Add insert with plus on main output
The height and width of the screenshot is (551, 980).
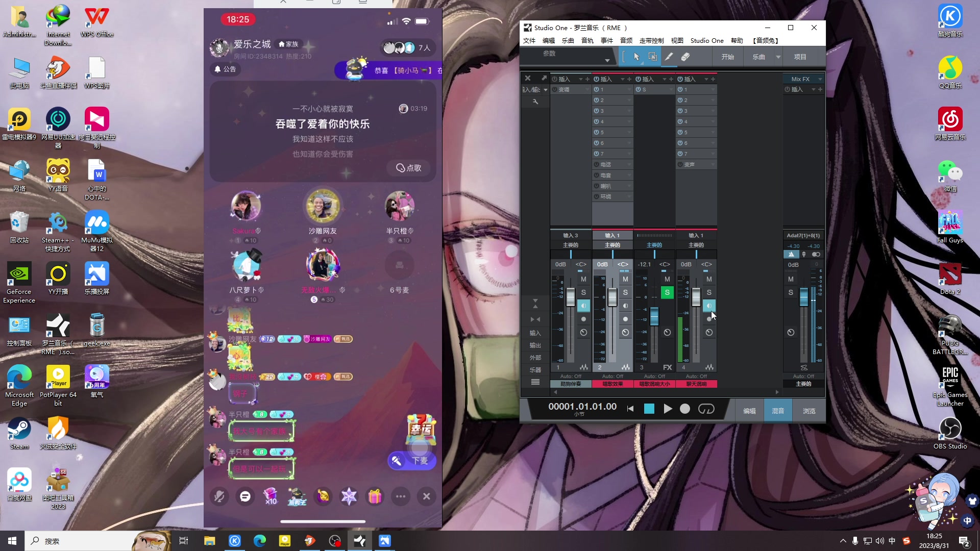tap(820, 89)
